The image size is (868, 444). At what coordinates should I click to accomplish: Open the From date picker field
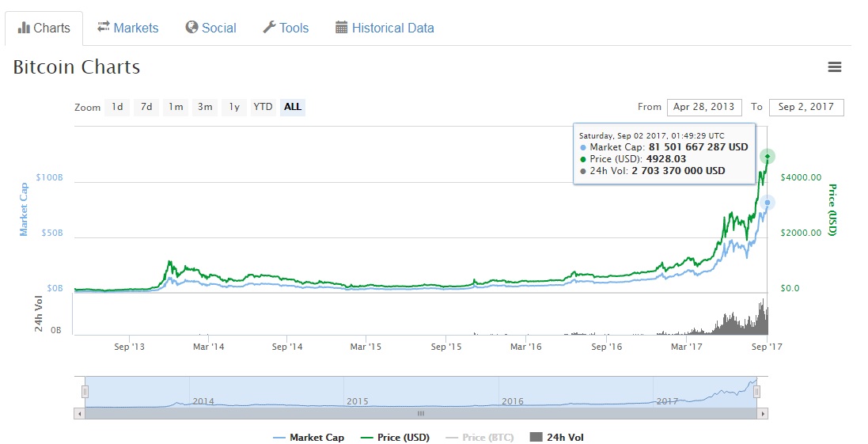coord(703,107)
